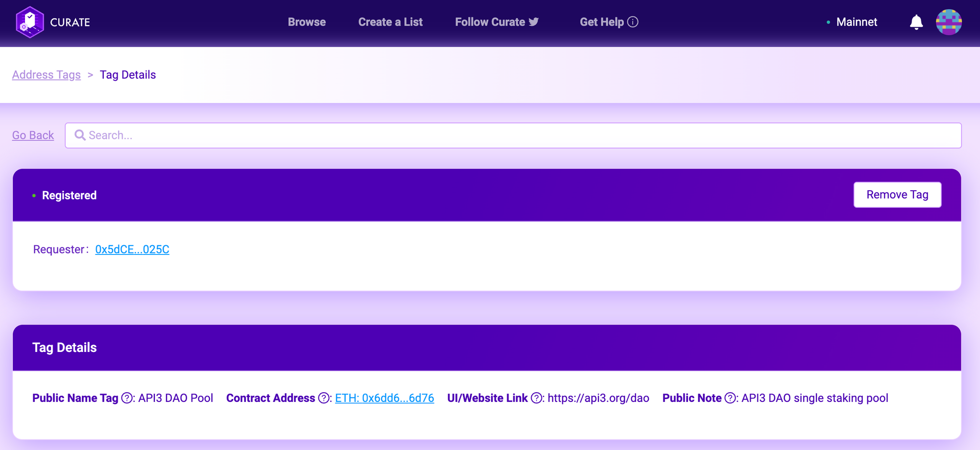Click the Contract Address label
This screenshot has width=980, height=450.
270,398
